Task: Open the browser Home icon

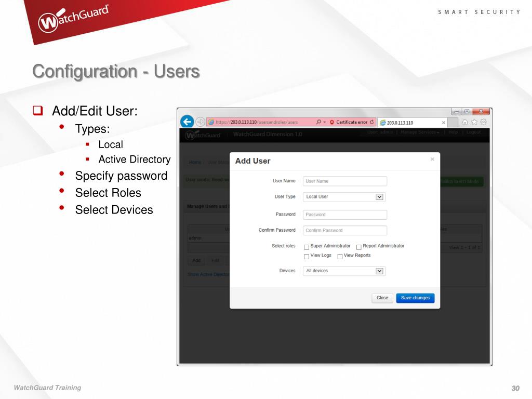Action: [x=465, y=122]
